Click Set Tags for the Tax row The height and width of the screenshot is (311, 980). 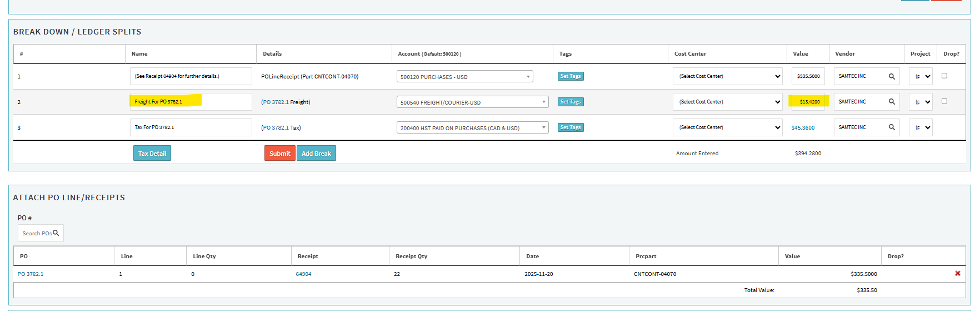(570, 127)
